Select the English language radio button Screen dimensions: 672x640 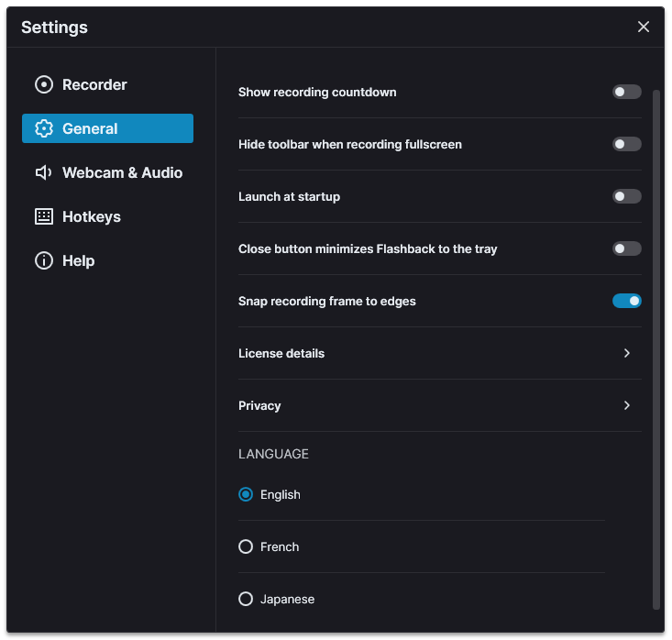click(x=246, y=494)
